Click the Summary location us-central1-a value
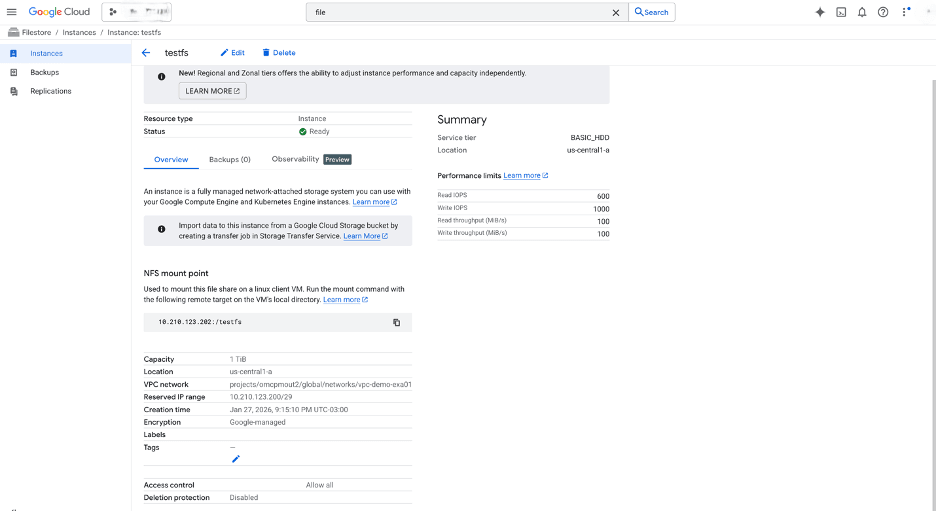Image resolution: width=936 pixels, height=512 pixels. (x=588, y=150)
